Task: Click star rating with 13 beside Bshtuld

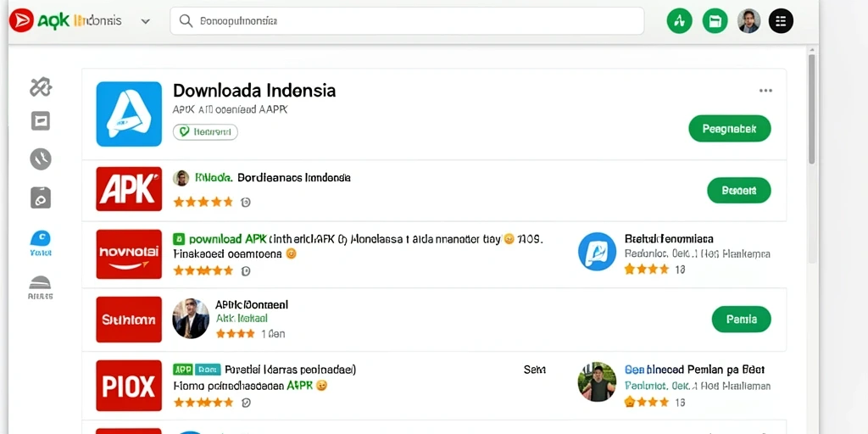Action: point(647,269)
